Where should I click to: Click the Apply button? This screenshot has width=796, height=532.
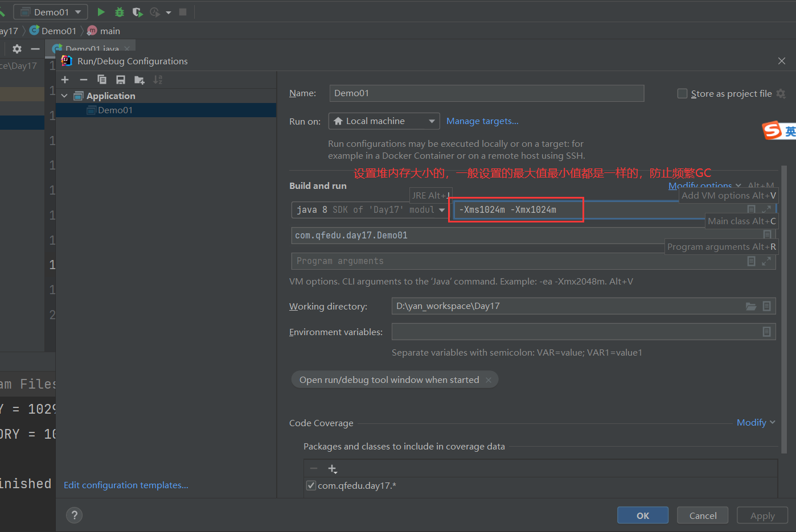pyautogui.click(x=762, y=515)
